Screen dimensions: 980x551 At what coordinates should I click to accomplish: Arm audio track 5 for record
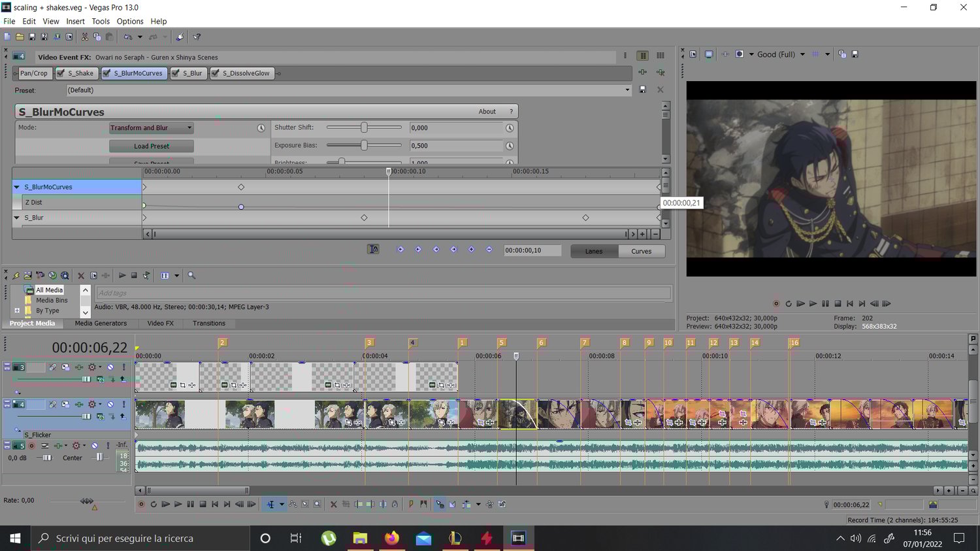[x=31, y=446]
